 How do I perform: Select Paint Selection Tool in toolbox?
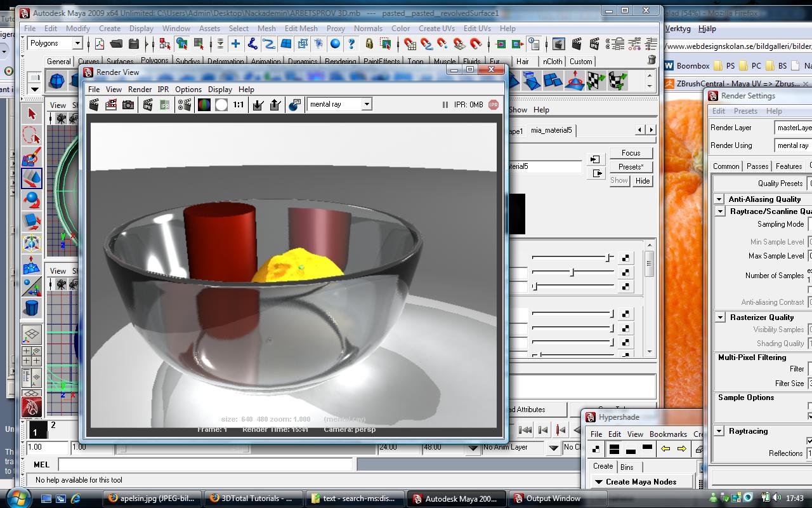point(32,157)
